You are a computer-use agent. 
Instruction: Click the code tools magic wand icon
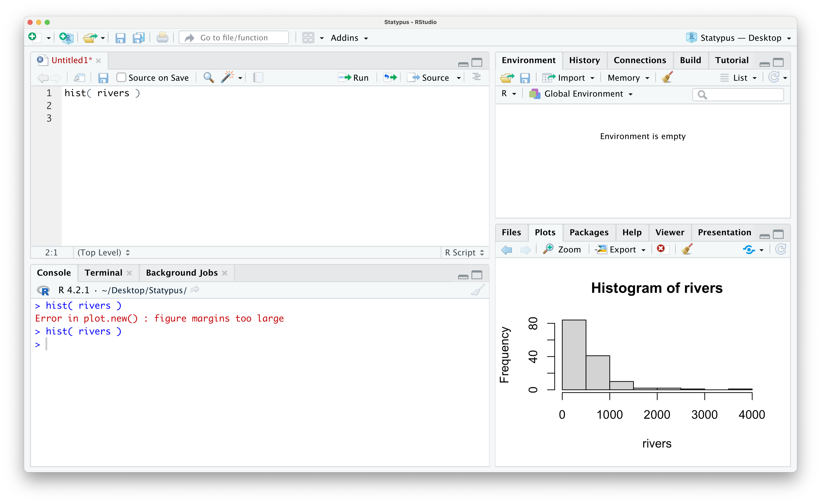tap(227, 77)
